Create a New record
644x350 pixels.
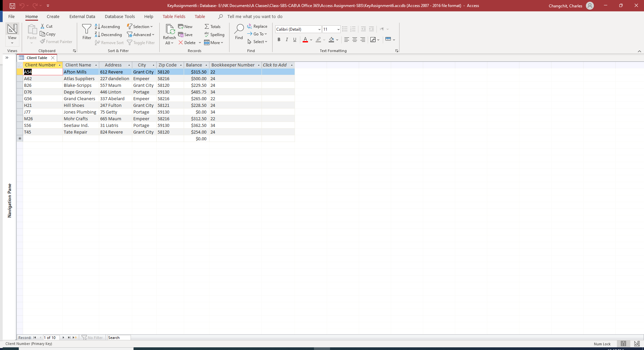pyautogui.click(x=185, y=26)
